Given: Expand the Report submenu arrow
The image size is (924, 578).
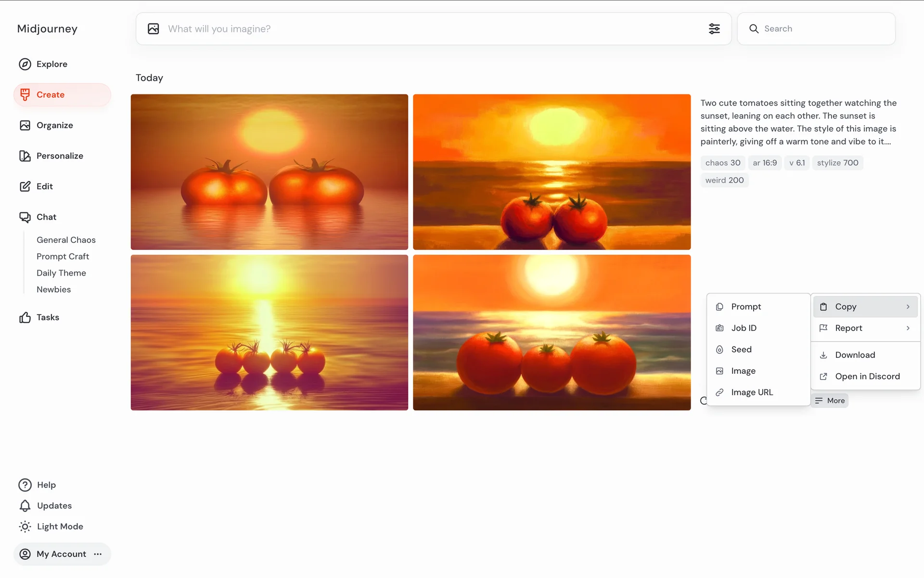Looking at the screenshot, I should tap(908, 328).
